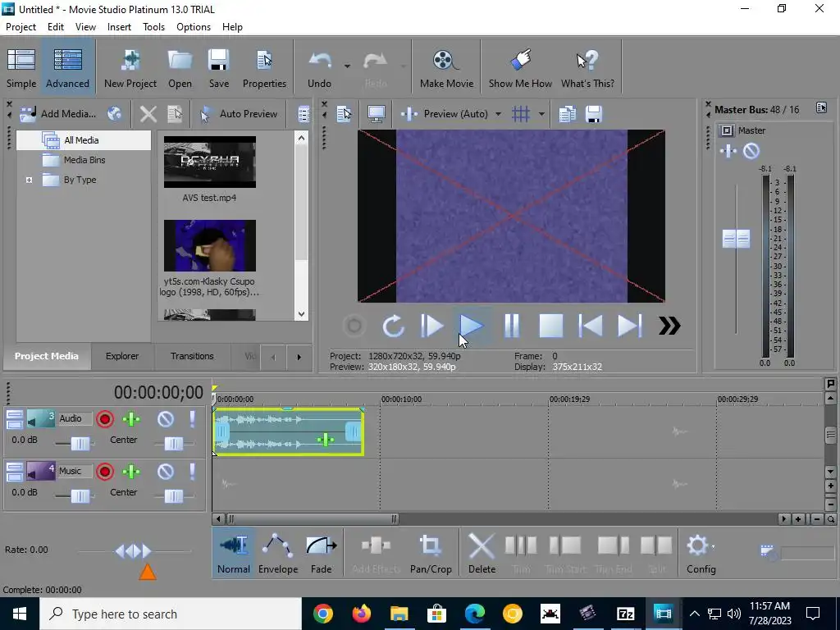Activate What's This help
This screenshot has height=630, width=840.
coord(587,68)
